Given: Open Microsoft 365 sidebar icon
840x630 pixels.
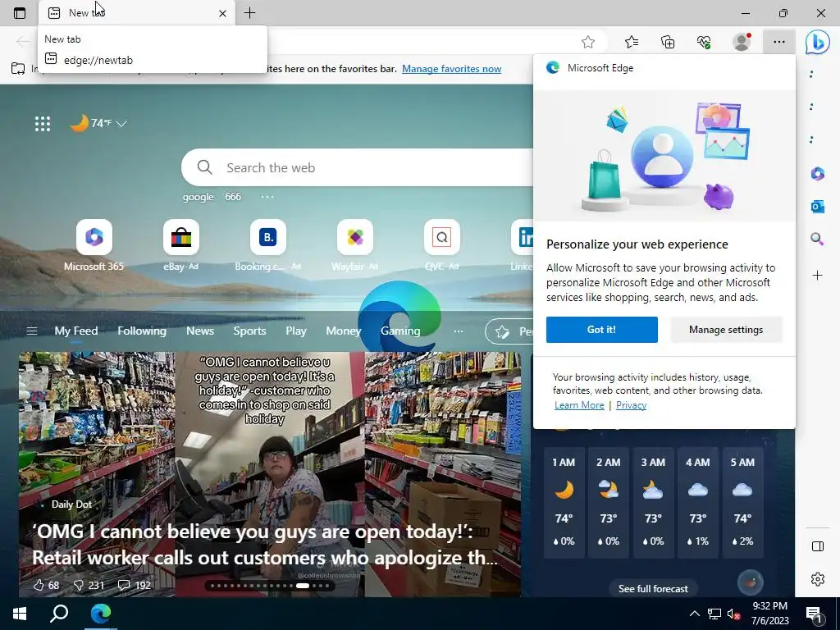Looking at the screenshot, I should coord(818,174).
